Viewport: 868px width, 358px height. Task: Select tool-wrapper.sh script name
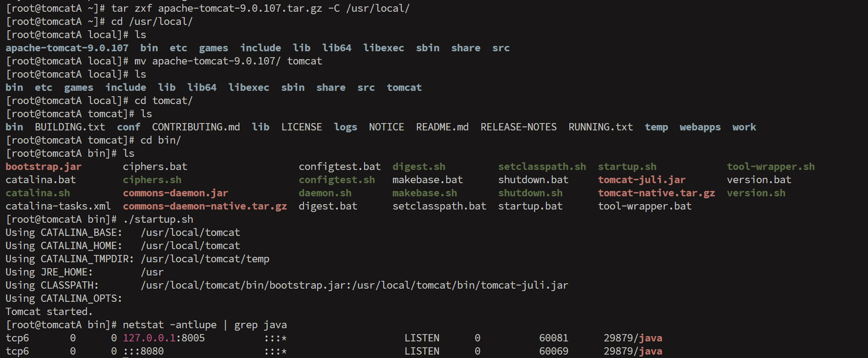(771, 167)
